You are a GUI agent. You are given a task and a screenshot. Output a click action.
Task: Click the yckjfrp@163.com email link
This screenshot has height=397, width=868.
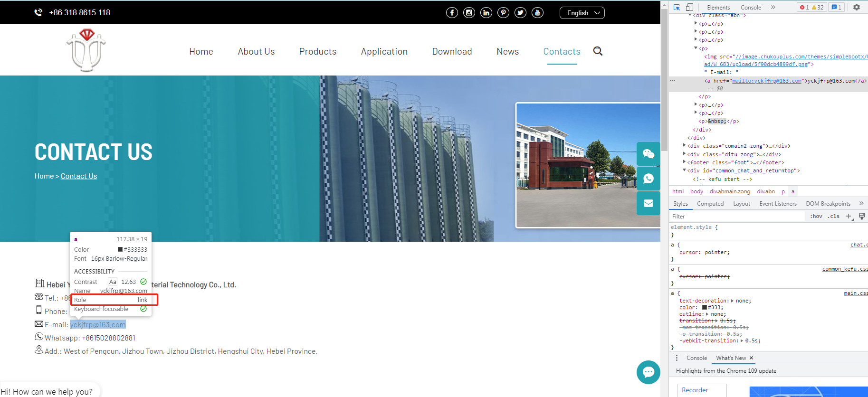click(x=98, y=324)
